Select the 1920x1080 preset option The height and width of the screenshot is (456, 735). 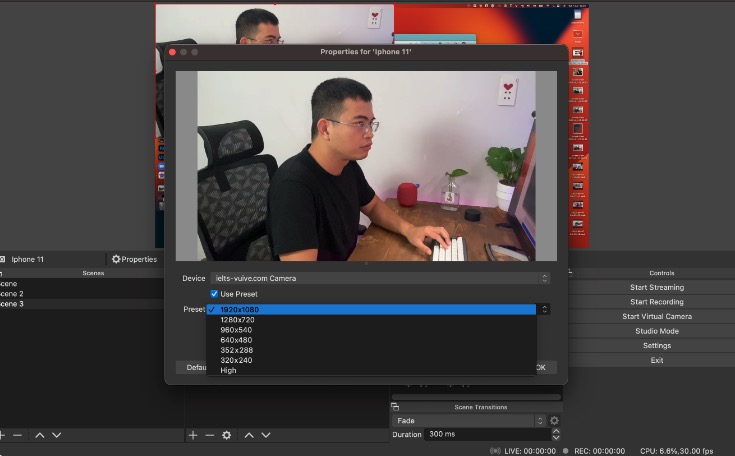371,309
